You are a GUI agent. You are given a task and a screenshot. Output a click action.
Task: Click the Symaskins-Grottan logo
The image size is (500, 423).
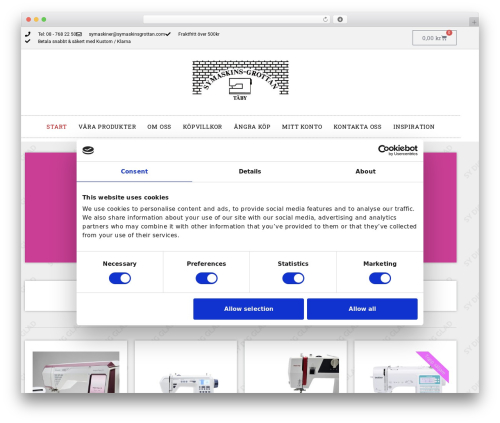tap(240, 80)
